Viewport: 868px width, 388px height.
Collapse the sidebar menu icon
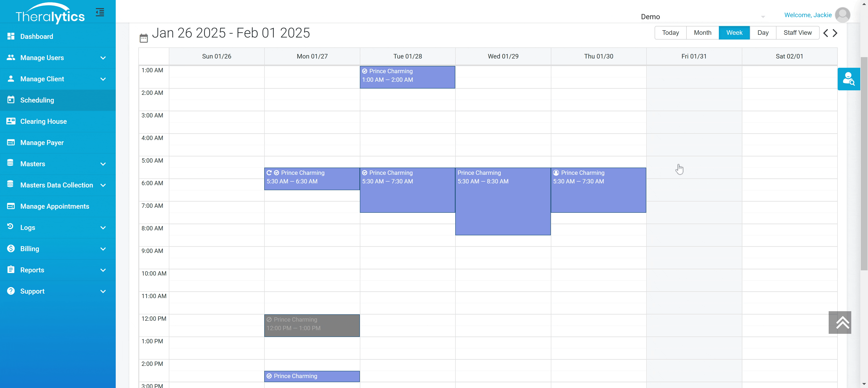point(100,12)
